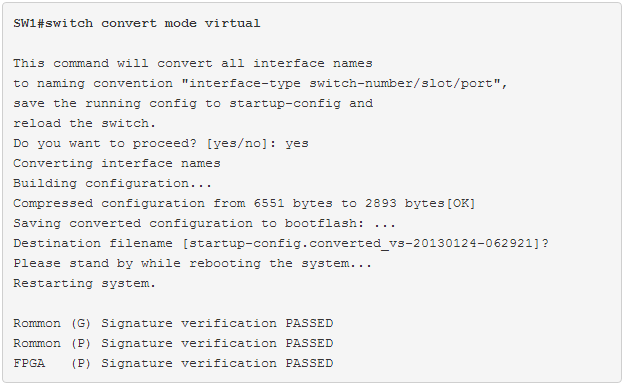
Task: Click the 'reload the switch.' line
Action: [84, 124]
